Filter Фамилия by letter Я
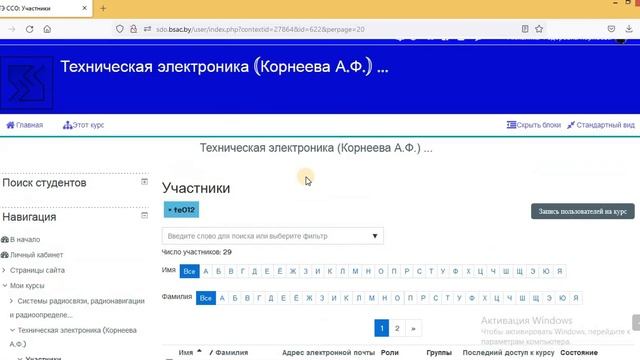 click(x=576, y=298)
